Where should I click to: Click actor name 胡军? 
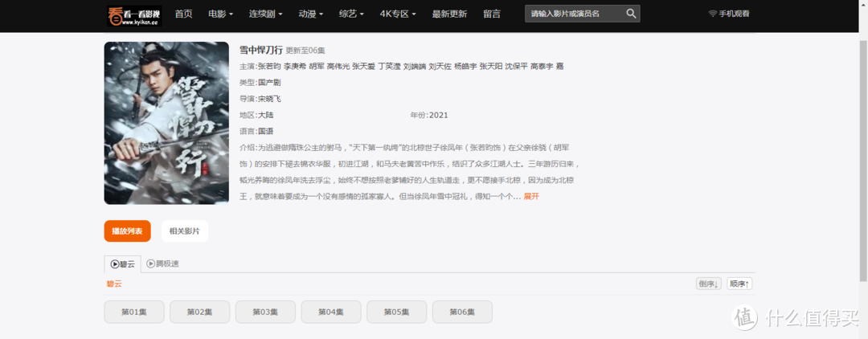pos(317,67)
